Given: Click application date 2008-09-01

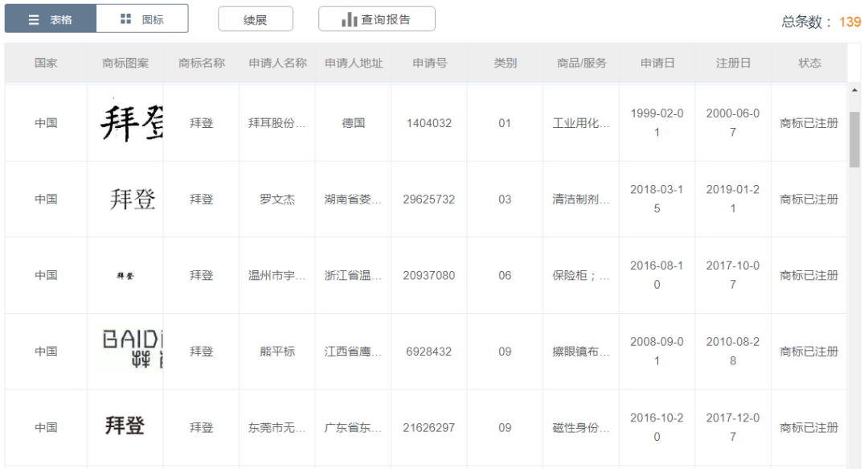Looking at the screenshot, I should 657,351.
